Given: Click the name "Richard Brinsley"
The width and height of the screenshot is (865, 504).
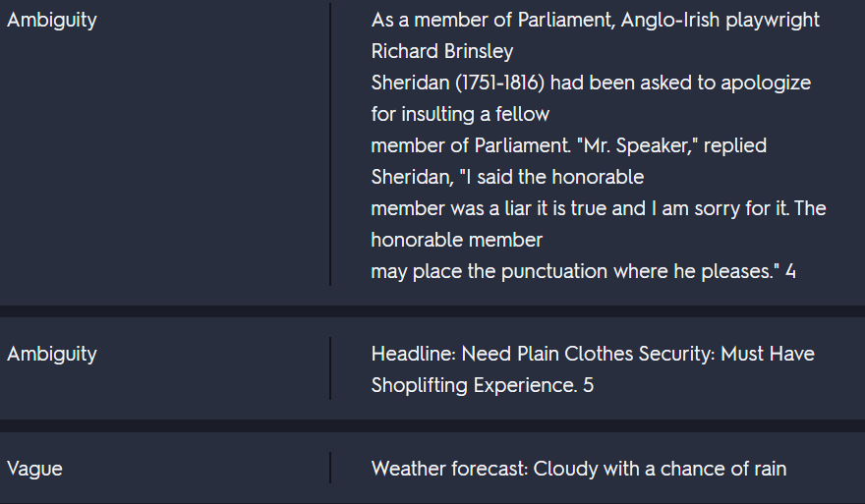Looking at the screenshot, I should [x=442, y=51].
